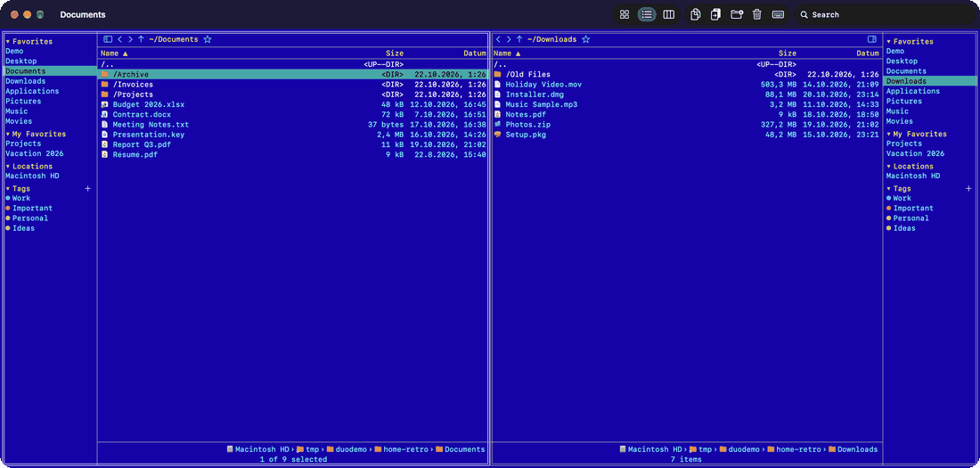Image resolution: width=980 pixels, height=468 pixels.
Task: Click duodemo in Documents pane breadcrumb
Action: tap(348, 449)
